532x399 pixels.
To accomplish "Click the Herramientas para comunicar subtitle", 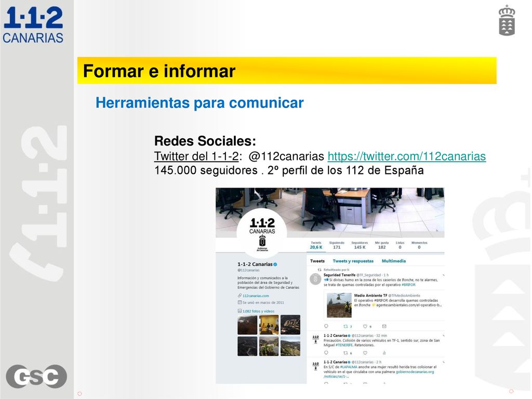I will pyautogui.click(x=199, y=102).
